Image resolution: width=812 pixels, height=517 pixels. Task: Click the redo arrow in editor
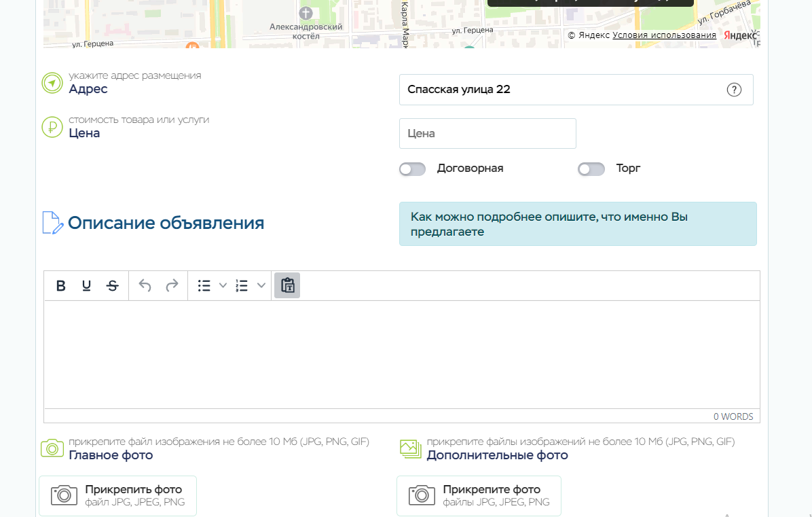[x=172, y=286]
